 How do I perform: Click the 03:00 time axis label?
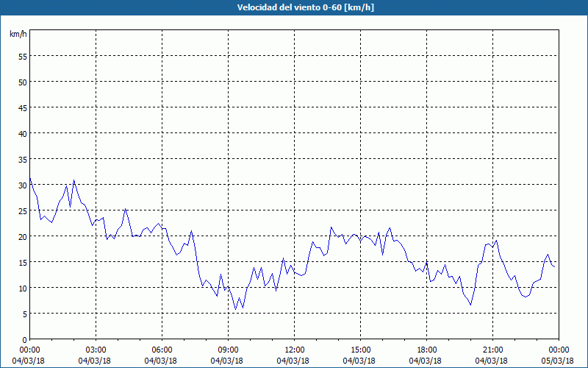pyautogui.click(x=96, y=350)
